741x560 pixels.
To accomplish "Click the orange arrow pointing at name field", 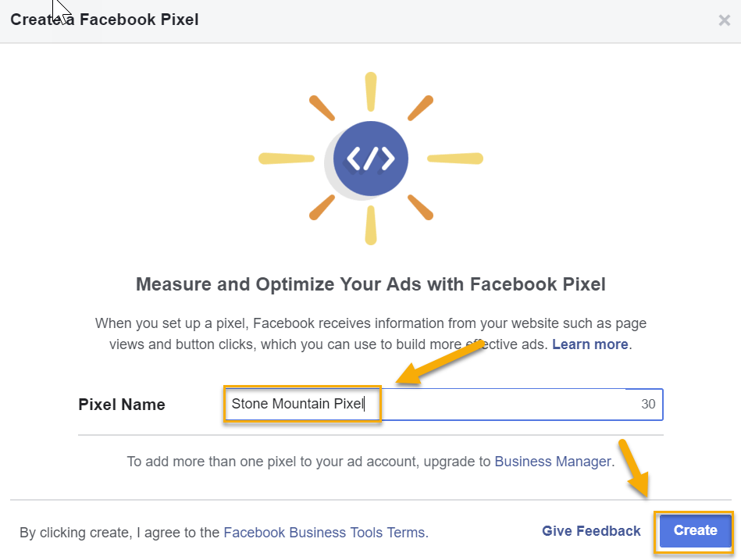I will [x=440, y=361].
